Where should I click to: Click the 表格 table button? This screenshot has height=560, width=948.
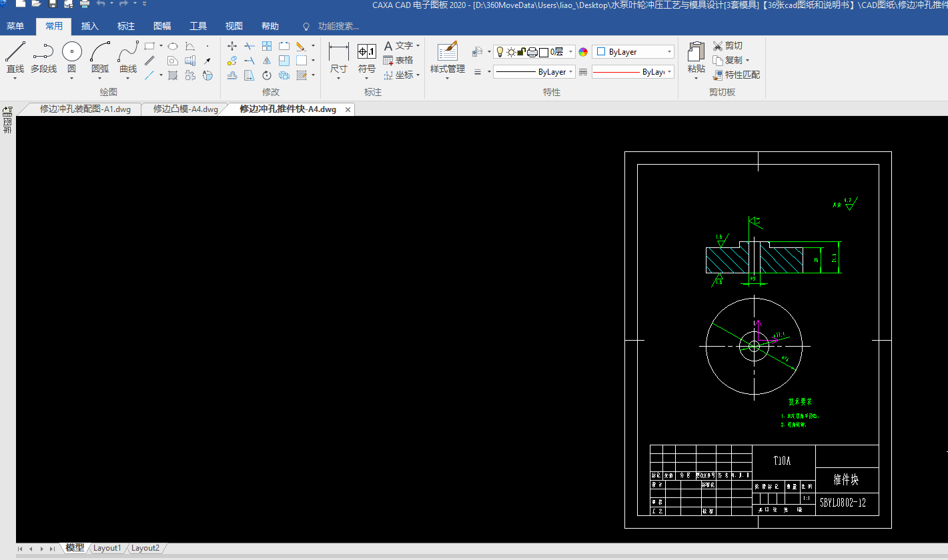398,61
